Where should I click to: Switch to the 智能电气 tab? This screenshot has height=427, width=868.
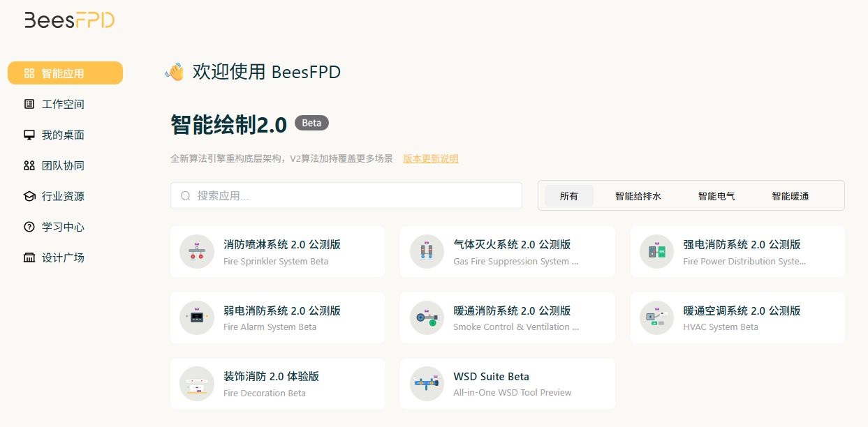coord(716,196)
